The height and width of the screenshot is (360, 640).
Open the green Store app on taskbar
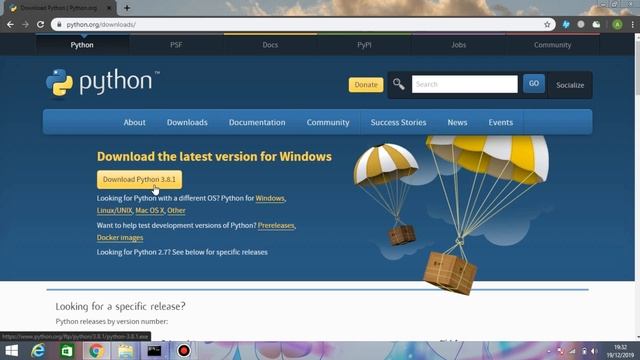coord(67,351)
